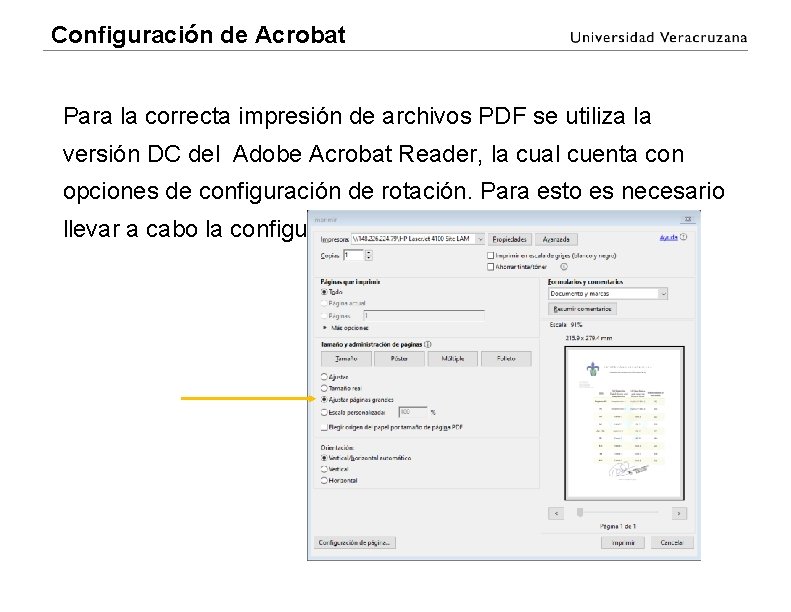
Task: Click the Copias stepper arrows
Action: [369, 256]
